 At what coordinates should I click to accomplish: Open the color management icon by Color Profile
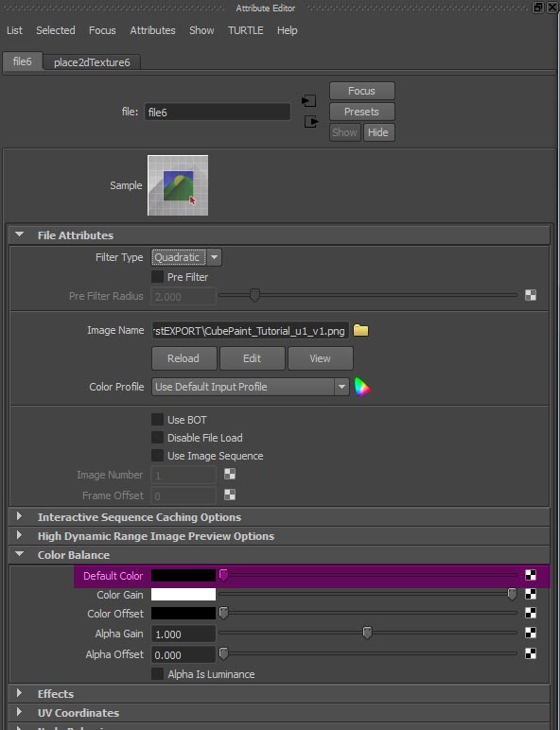[x=362, y=387]
